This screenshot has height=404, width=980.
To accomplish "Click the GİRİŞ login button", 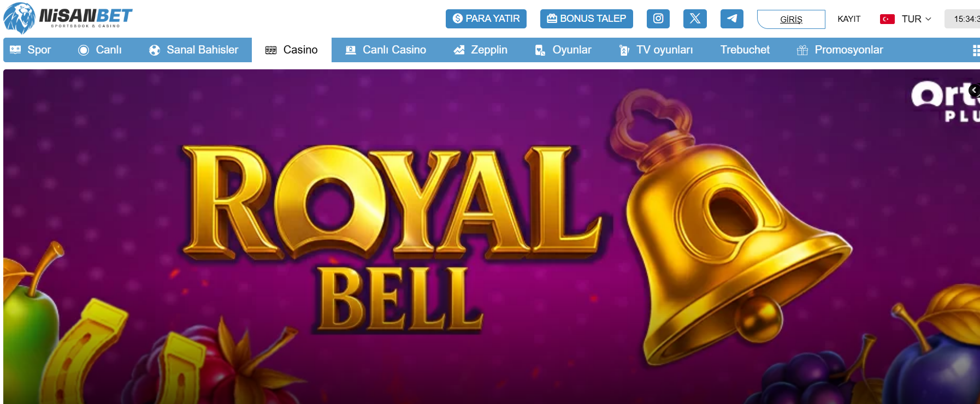I will point(791,19).
